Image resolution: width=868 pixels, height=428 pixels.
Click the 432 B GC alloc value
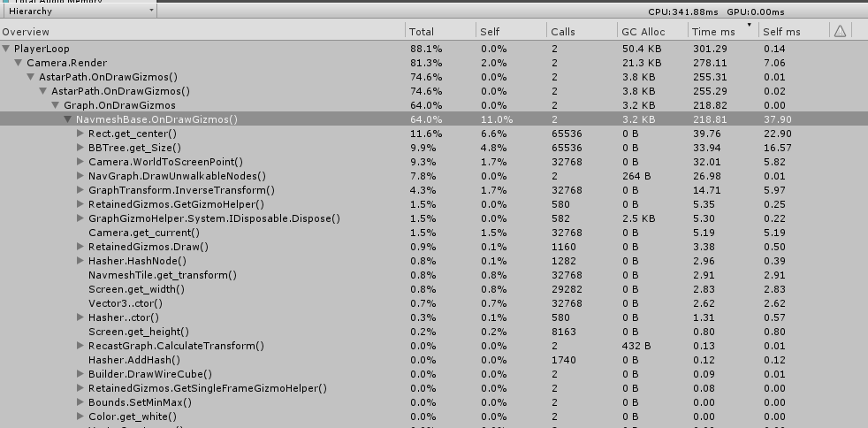636,346
